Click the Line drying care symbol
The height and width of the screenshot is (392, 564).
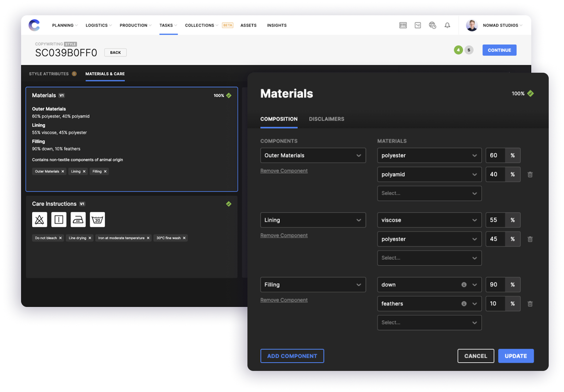59,219
